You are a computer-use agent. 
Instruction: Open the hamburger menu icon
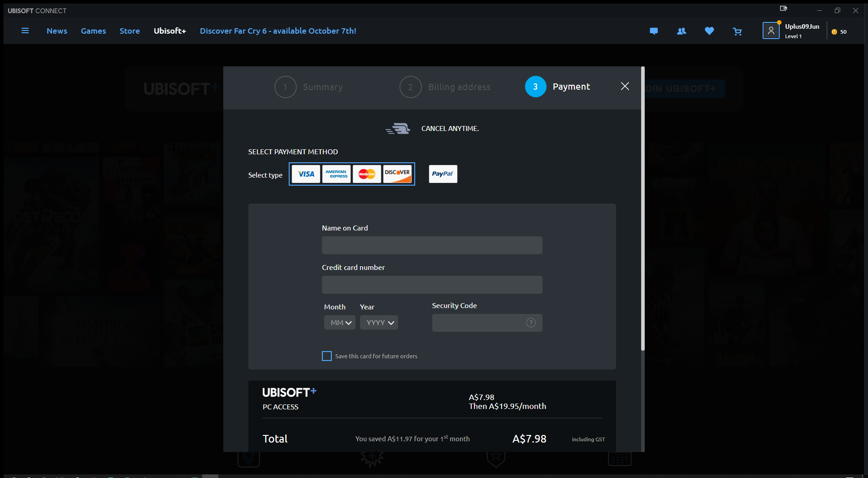point(25,31)
